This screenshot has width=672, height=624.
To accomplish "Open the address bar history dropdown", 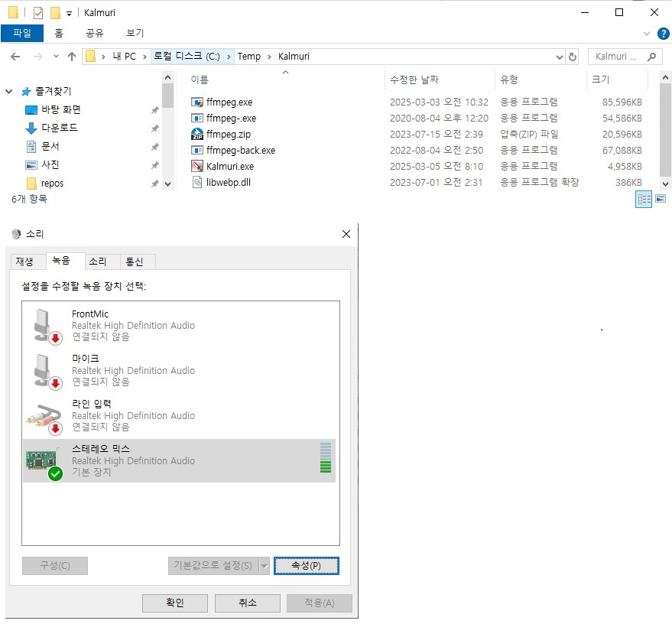I will 559,57.
